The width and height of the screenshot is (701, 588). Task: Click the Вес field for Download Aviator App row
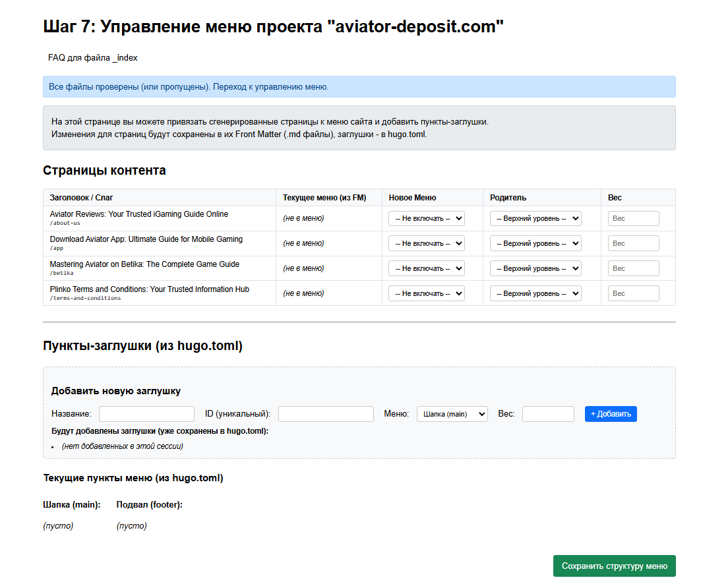(x=633, y=243)
